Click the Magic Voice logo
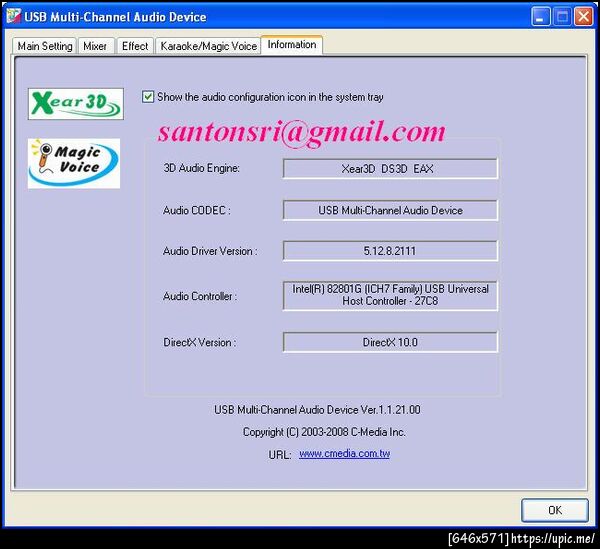 pos(74,163)
